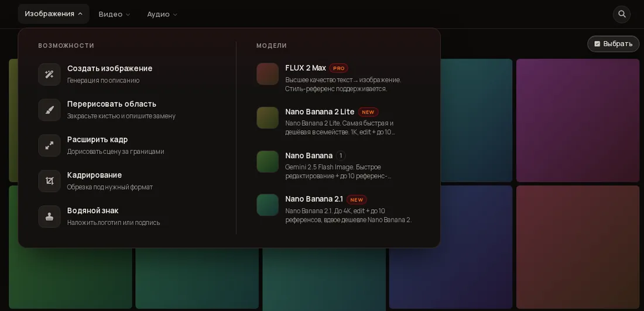
Task: Click the PRO badge next to FLUX 2 Max
Action: click(x=339, y=68)
